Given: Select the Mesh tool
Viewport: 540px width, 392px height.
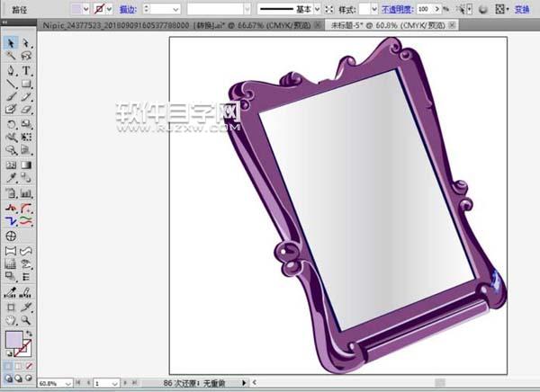Looking at the screenshot, I should [x=11, y=165].
